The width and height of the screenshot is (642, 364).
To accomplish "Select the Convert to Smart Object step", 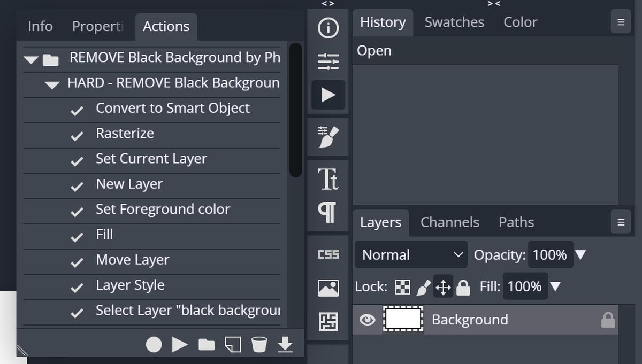I will click(x=173, y=108).
